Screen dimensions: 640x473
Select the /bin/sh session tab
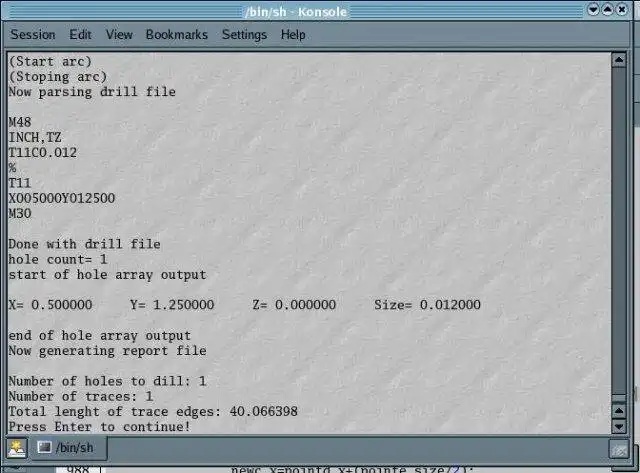click(69, 448)
